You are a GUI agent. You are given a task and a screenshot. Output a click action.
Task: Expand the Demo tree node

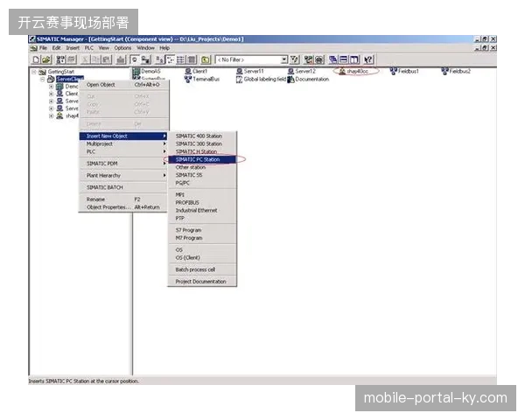[x=52, y=87]
